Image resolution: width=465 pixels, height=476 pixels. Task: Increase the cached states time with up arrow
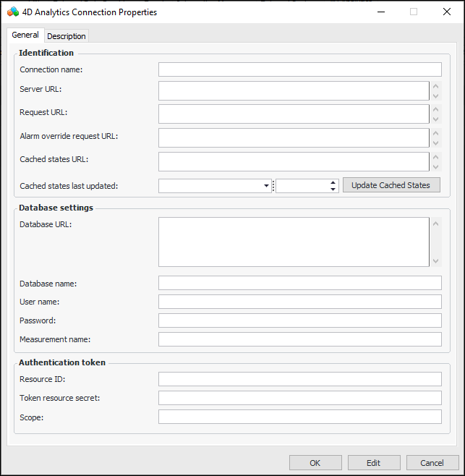point(333,182)
